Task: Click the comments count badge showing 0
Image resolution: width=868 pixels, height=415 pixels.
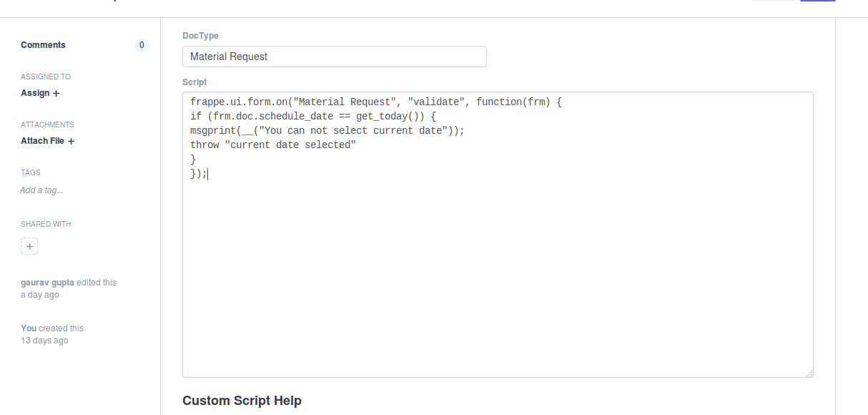Action: [x=142, y=45]
